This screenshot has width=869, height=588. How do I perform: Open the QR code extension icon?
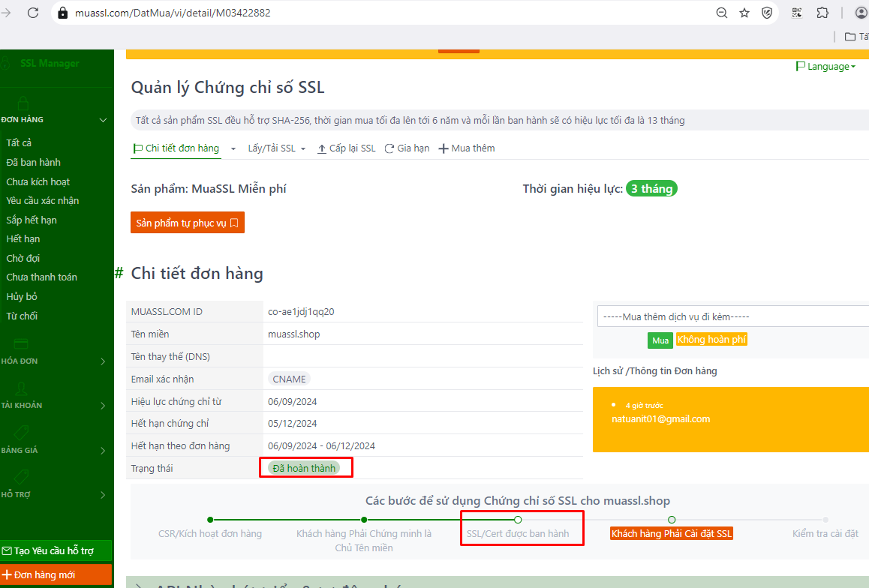tap(798, 13)
